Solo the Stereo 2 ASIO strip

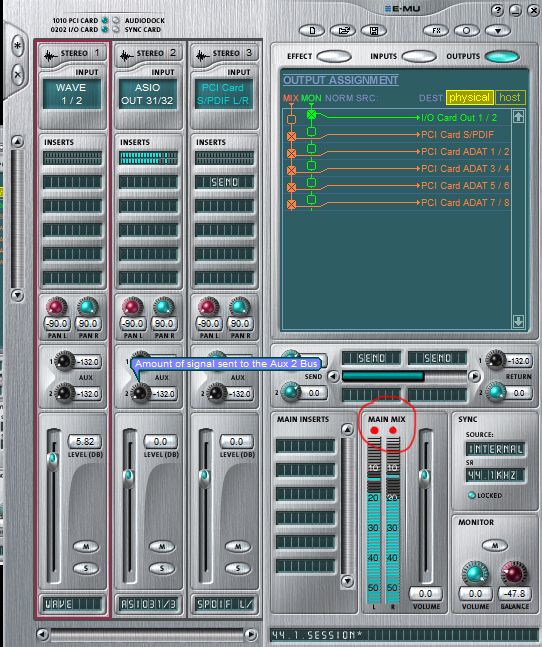pos(162,568)
